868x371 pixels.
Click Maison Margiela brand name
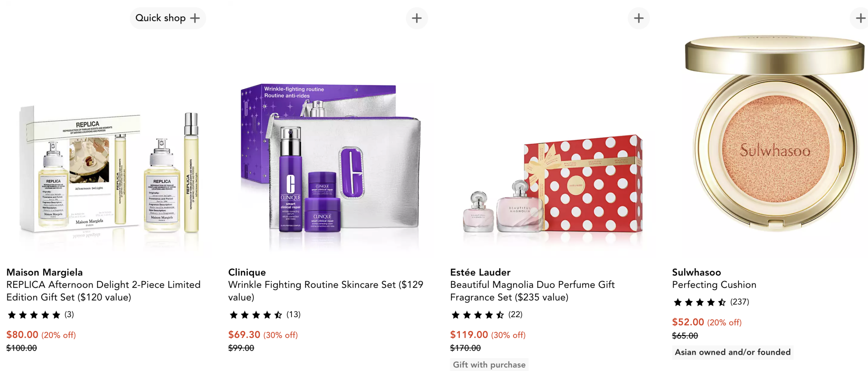pyautogui.click(x=44, y=272)
